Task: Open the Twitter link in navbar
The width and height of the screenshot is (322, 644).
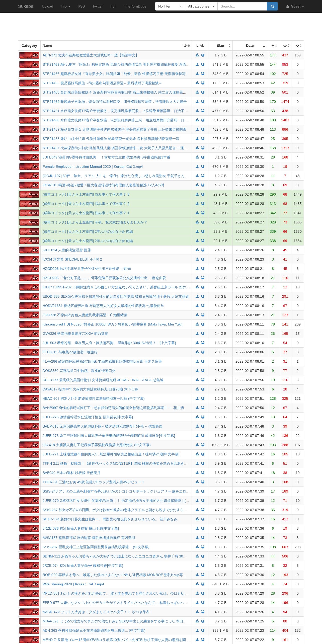Action: (x=98, y=6)
